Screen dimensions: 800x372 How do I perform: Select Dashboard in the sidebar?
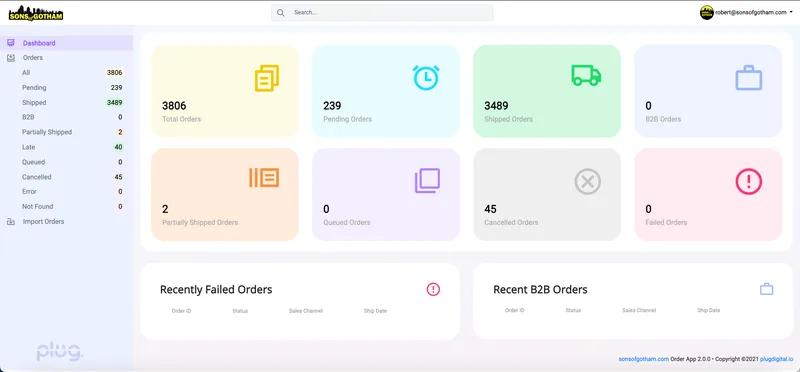click(x=66, y=43)
